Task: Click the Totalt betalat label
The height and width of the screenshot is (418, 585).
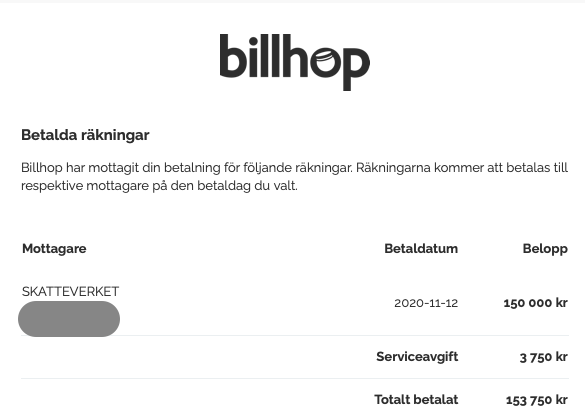Action: pyautogui.click(x=416, y=400)
